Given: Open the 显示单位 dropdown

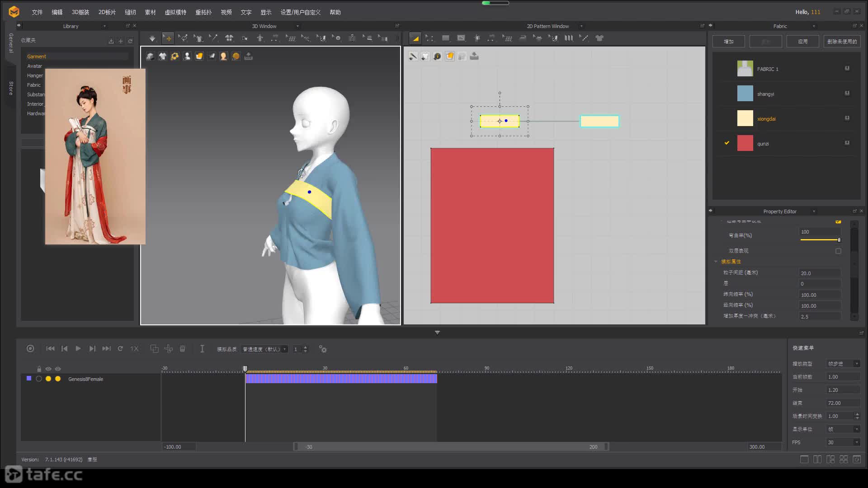Looking at the screenshot, I should (x=843, y=429).
